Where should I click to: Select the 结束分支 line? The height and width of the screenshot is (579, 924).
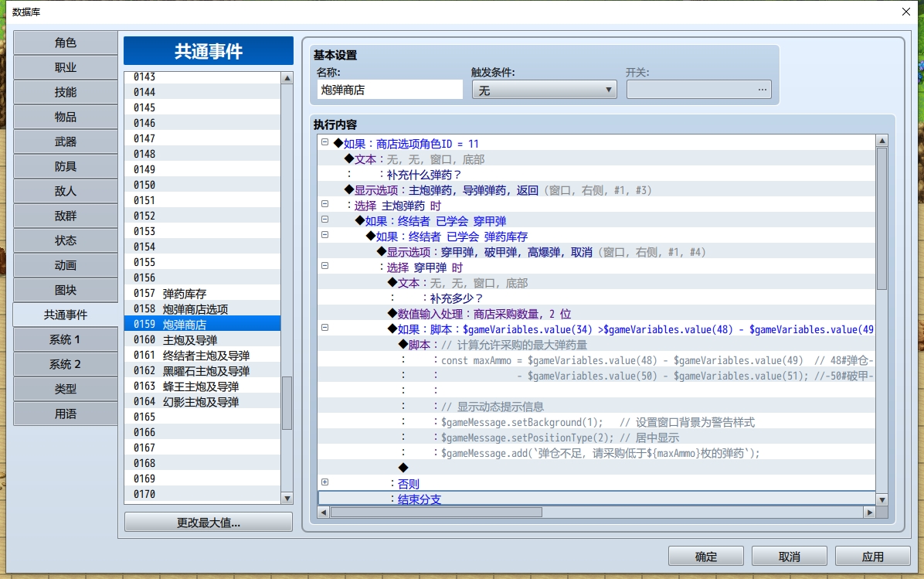[596, 499]
